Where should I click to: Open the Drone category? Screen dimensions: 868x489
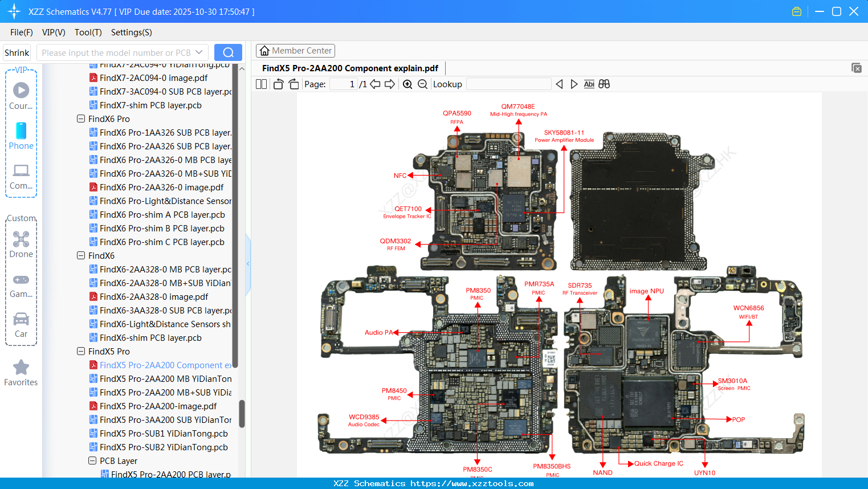click(x=21, y=244)
